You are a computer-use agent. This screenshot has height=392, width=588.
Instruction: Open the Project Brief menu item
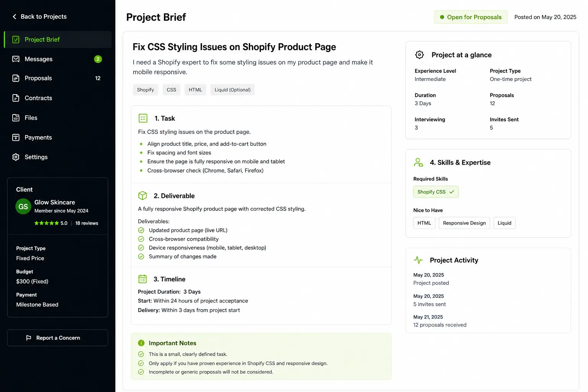[x=58, y=39]
